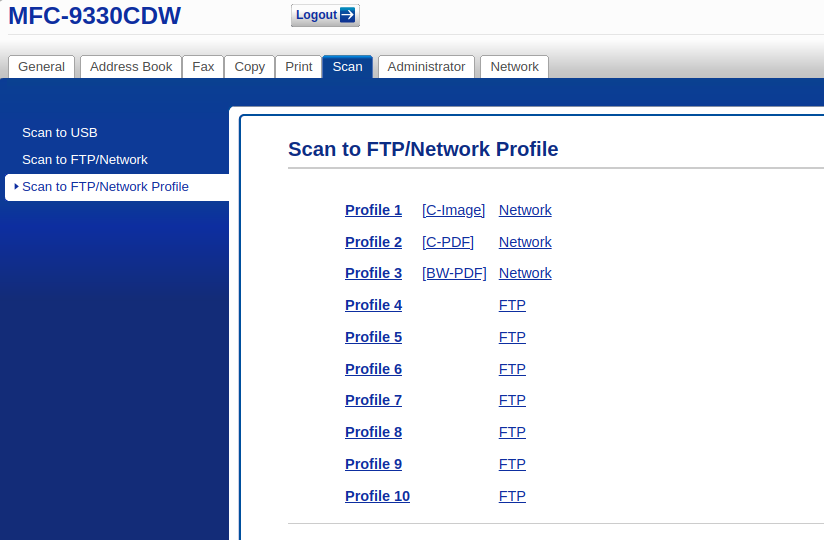This screenshot has width=824, height=540.
Task: Click the Scan to FTP/Network Profile heading
Action: [x=423, y=149]
